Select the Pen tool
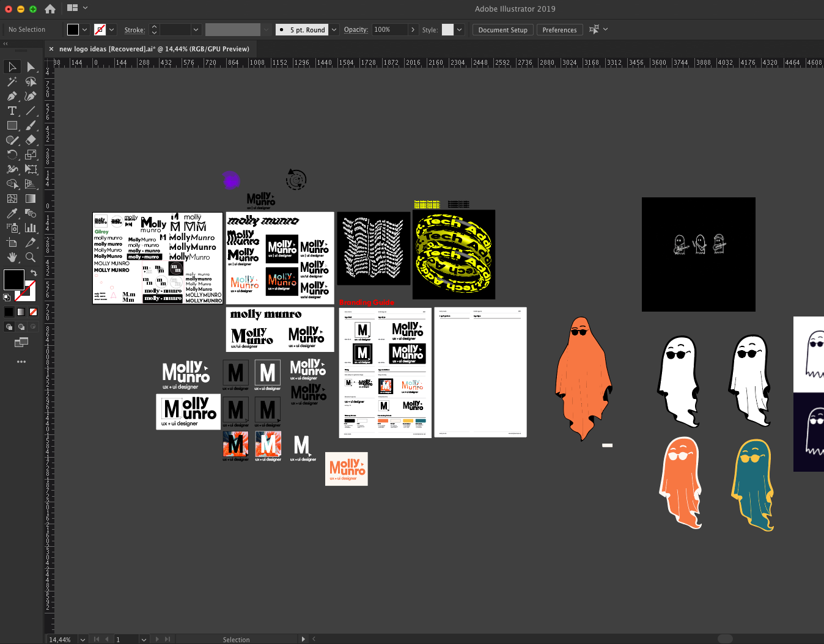 pyautogui.click(x=12, y=96)
